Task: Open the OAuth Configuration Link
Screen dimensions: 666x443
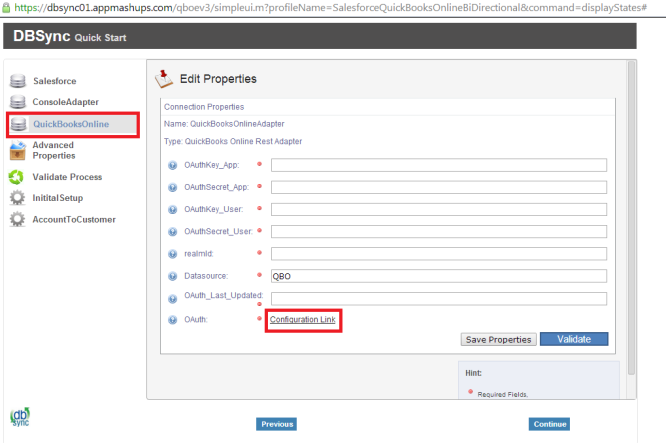Action: [x=302, y=319]
